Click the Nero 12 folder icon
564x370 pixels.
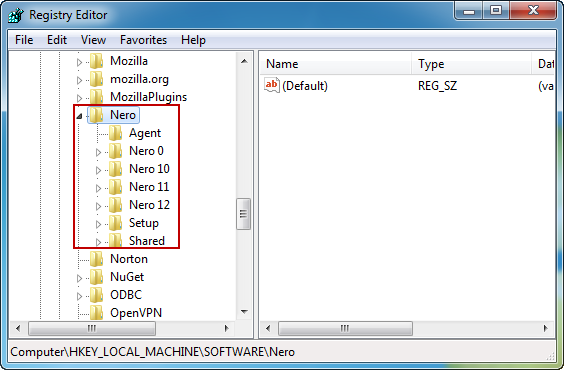115,205
